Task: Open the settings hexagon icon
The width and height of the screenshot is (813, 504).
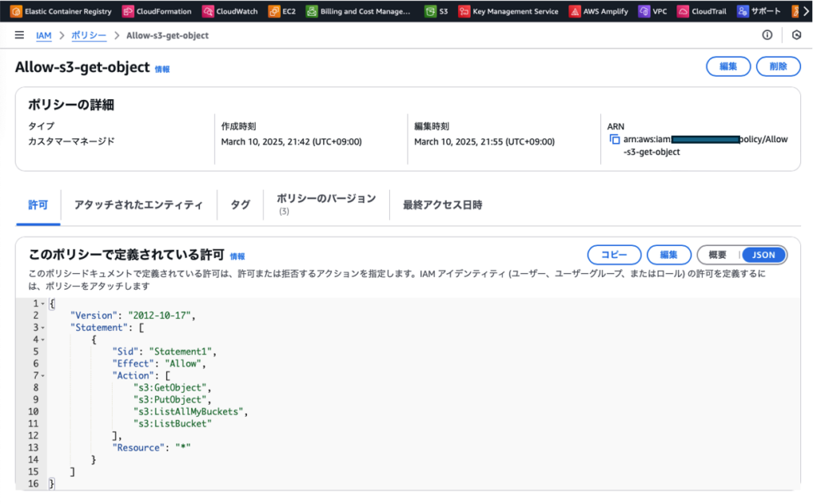Action: (x=796, y=35)
